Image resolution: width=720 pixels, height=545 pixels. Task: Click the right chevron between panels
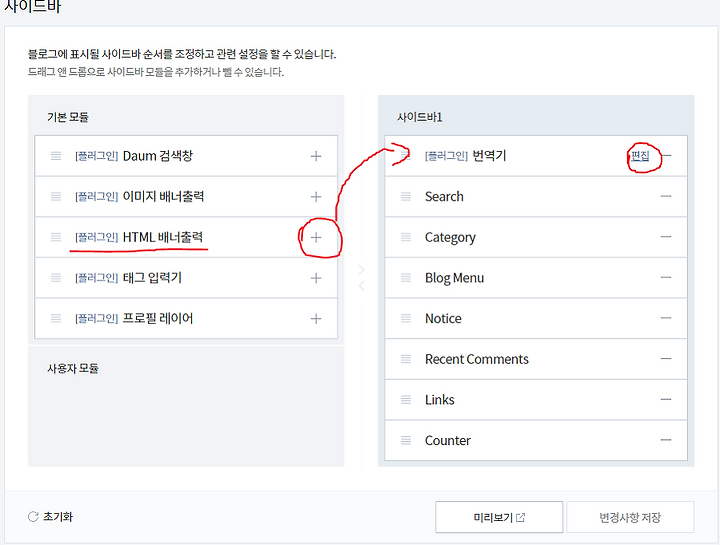pyautogui.click(x=361, y=270)
